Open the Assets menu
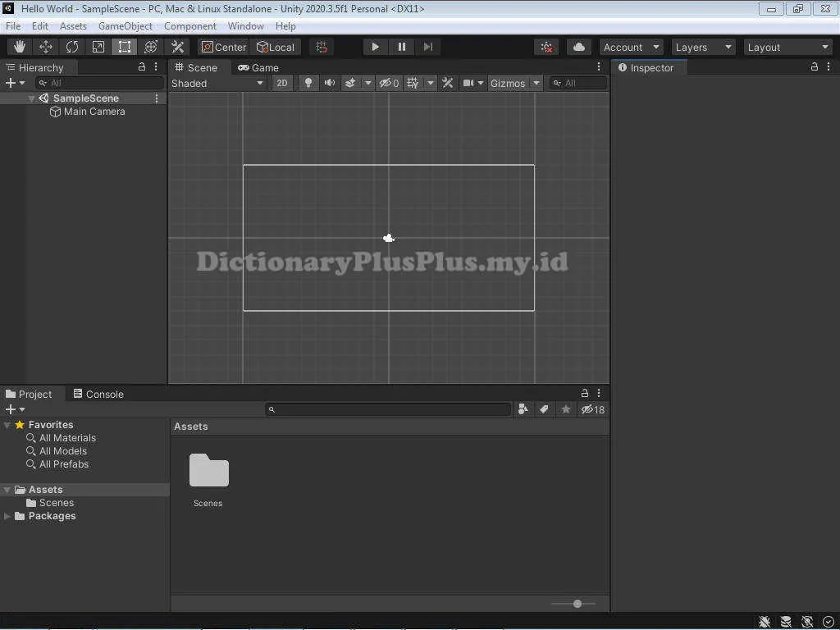 point(73,25)
